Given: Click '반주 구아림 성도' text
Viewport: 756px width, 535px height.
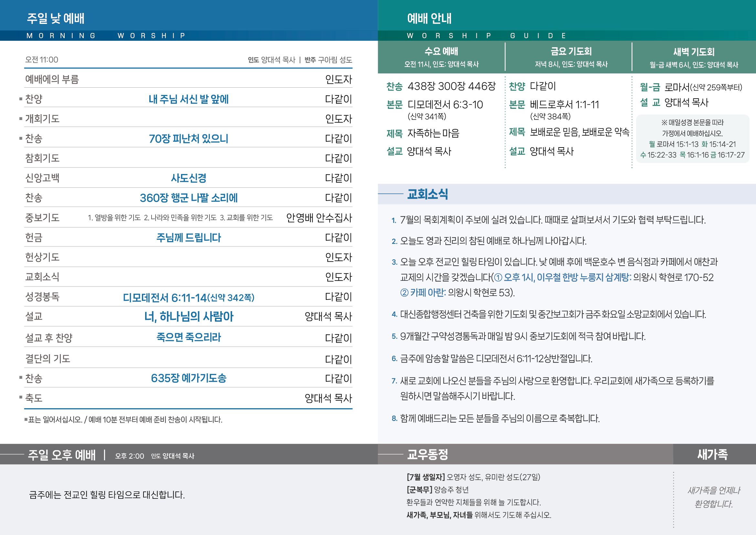Looking at the screenshot, I should click(328, 60).
